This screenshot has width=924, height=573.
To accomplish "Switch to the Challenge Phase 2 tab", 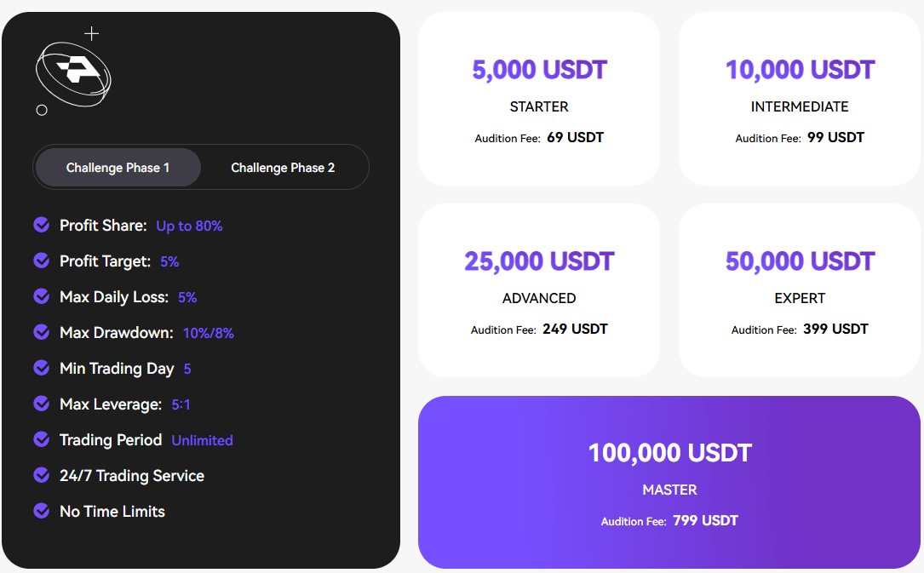I will click(283, 168).
